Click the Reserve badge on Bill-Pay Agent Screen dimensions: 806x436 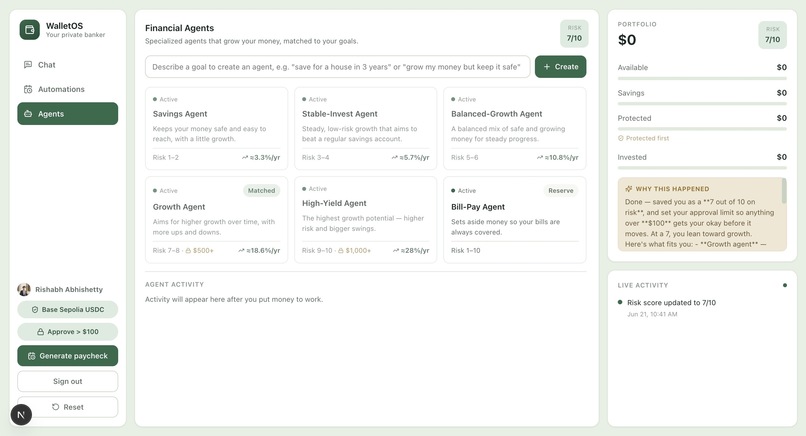pos(560,191)
